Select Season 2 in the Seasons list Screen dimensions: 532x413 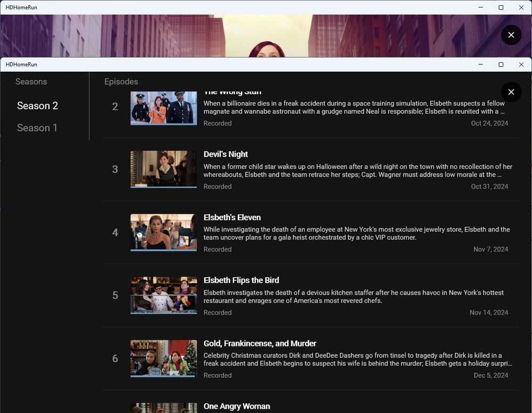(37, 106)
